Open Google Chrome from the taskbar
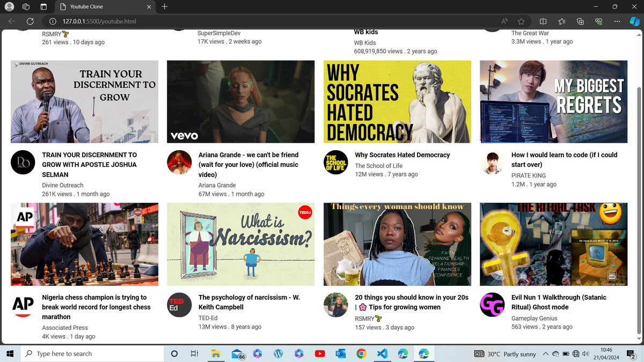The image size is (644, 362). (361, 354)
